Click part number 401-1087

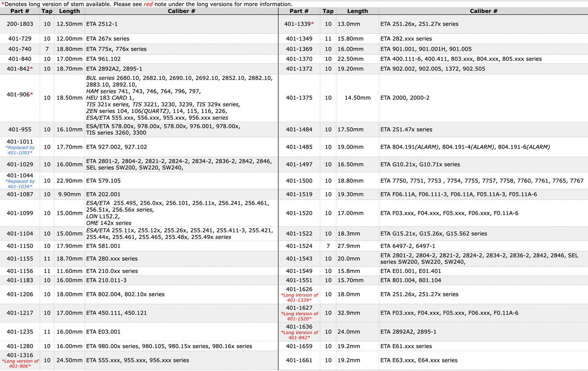20,194
